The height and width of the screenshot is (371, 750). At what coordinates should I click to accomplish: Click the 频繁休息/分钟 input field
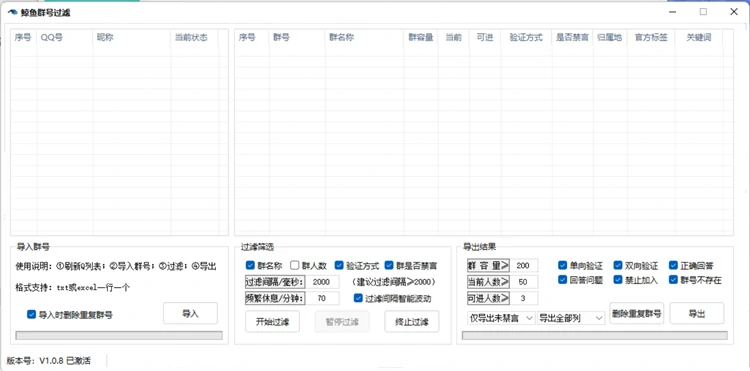point(322,298)
